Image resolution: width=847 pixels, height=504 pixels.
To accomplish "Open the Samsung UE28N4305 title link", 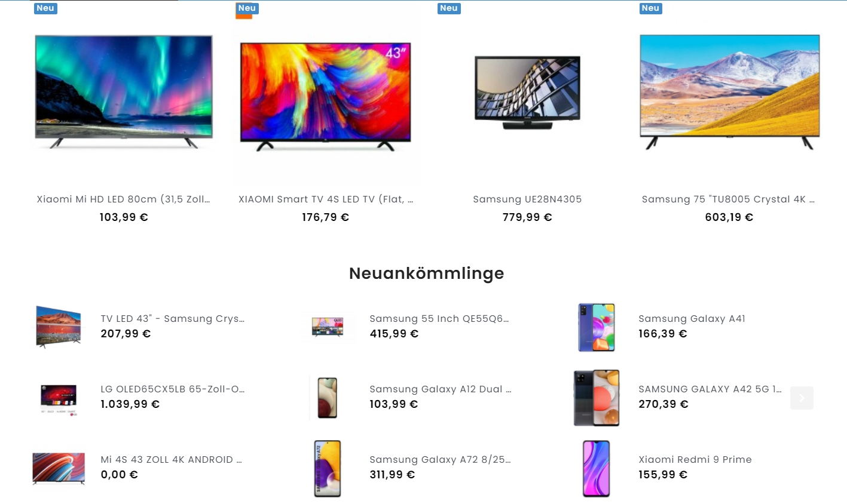I will click(527, 199).
